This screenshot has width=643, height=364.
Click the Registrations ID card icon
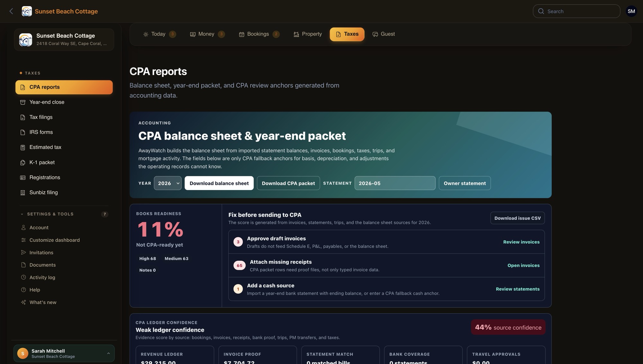23,177
